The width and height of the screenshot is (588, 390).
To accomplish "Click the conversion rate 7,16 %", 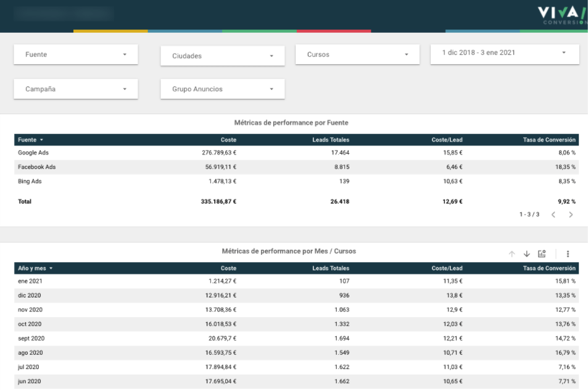I will pos(567,367).
